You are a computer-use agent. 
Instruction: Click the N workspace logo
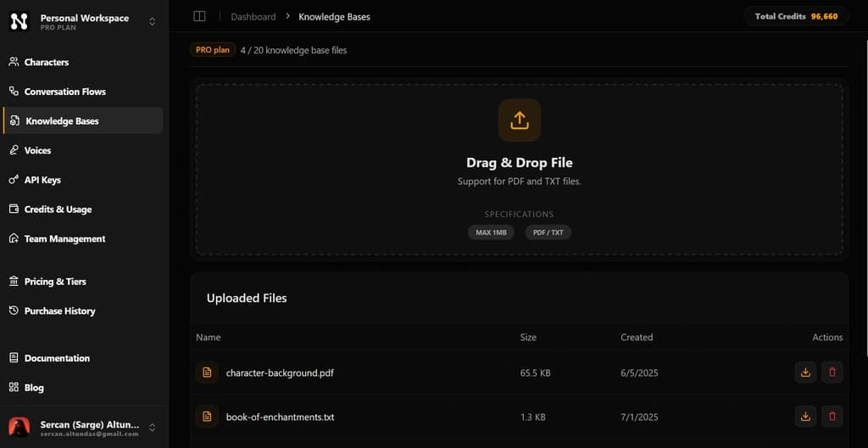click(x=19, y=21)
